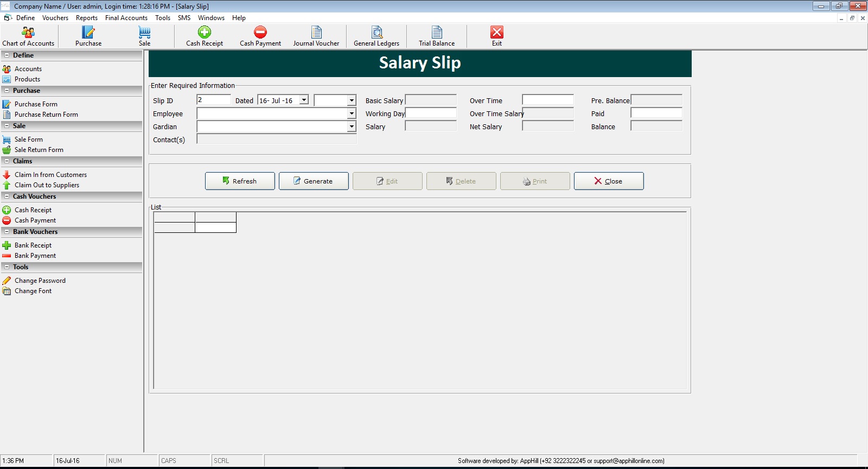Viewport: 868px width, 469px height.
Task: Collapse the Cash Vouchers sidebar section
Action: coord(7,197)
